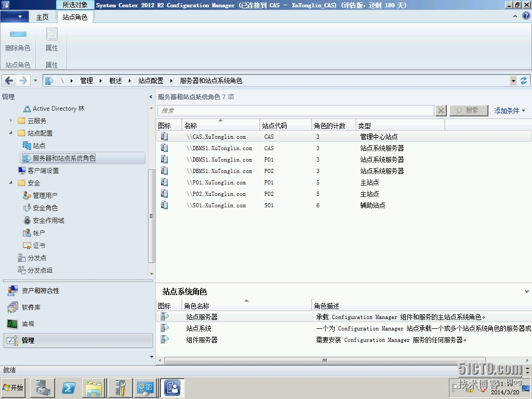The image size is (532, 399).
Task: Open 分发点组 tree node
Action: click(x=35, y=270)
